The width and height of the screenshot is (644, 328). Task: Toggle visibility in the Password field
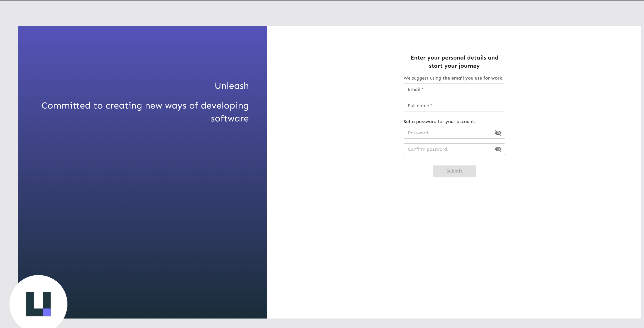coord(498,133)
